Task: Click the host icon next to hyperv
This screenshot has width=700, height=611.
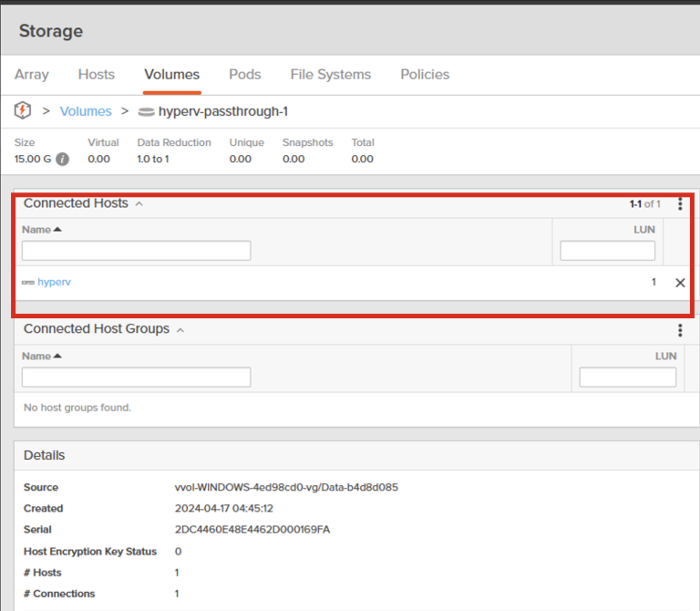Action: click(x=28, y=283)
